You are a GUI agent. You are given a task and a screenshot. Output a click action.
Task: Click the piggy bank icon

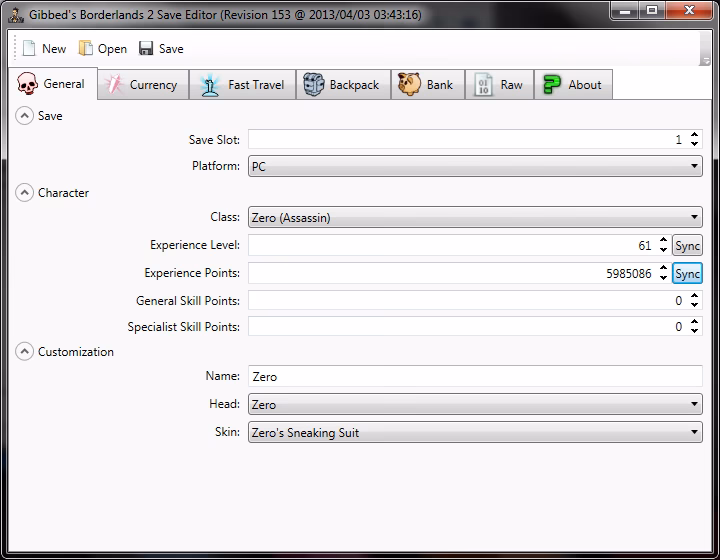click(x=409, y=84)
